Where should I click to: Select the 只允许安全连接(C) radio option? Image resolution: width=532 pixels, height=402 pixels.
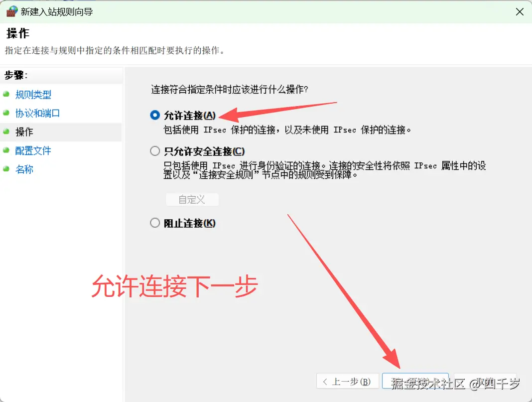click(x=154, y=150)
